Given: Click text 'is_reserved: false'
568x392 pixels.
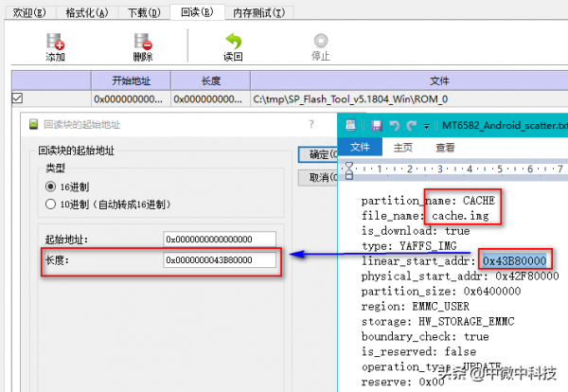Looking at the screenshot, I should pos(418,351).
